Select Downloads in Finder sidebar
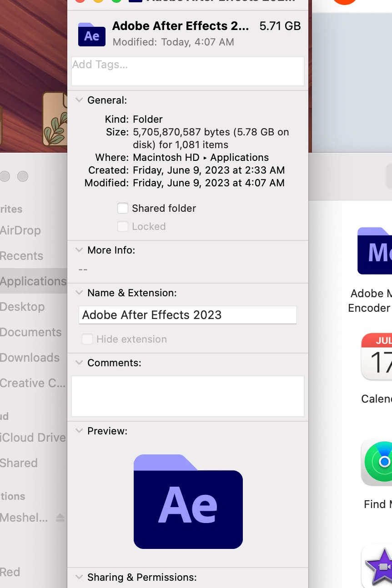The height and width of the screenshot is (588, 392). pos(30,358)
